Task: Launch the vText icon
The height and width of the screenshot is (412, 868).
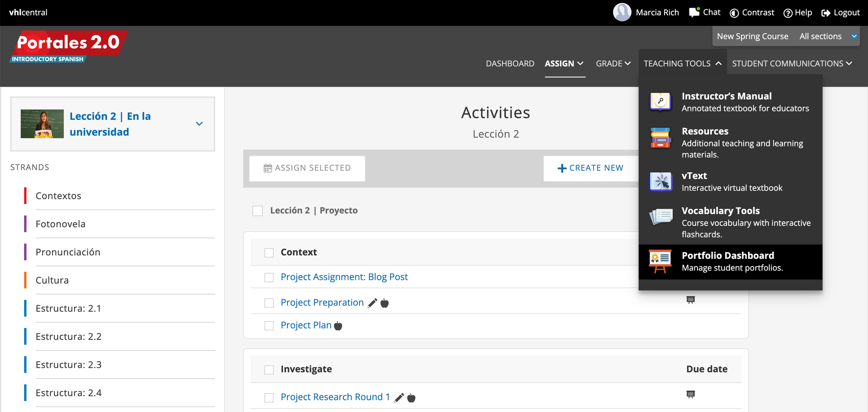Action: (660, 182)
